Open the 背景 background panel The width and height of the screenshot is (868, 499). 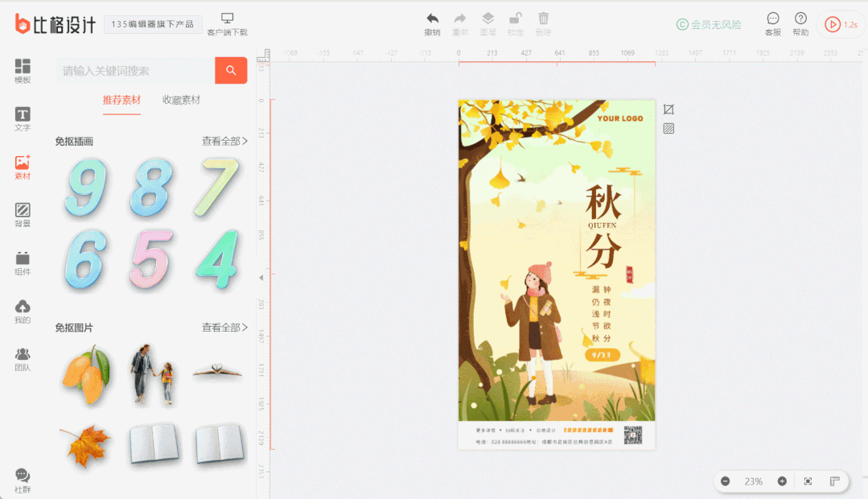click(23, 215)
